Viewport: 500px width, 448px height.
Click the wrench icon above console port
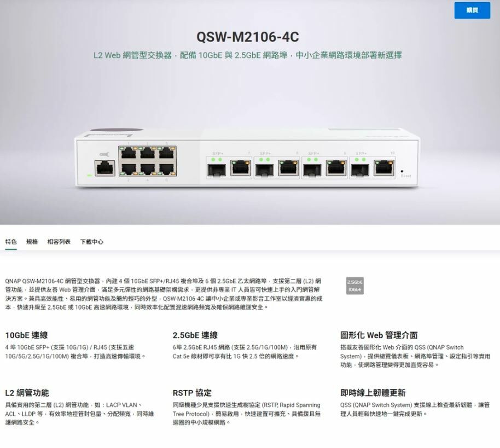[x=104, y=155]
